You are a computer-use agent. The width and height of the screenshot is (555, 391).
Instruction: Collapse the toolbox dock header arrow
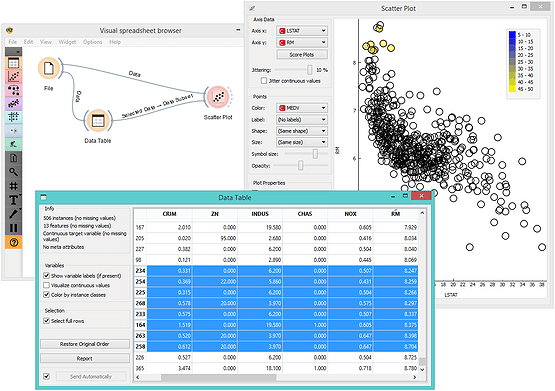(x=13, y=52)
